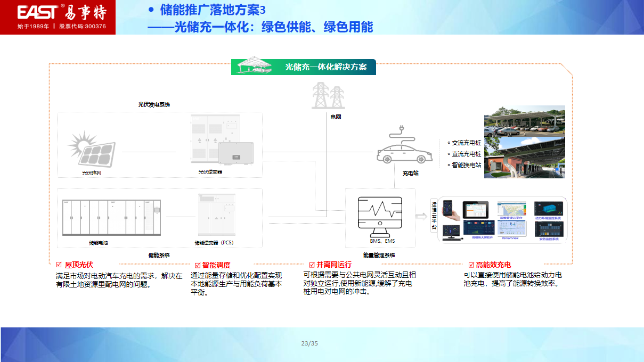Toggle the 智能调度 checkbox

click(197, 265)
